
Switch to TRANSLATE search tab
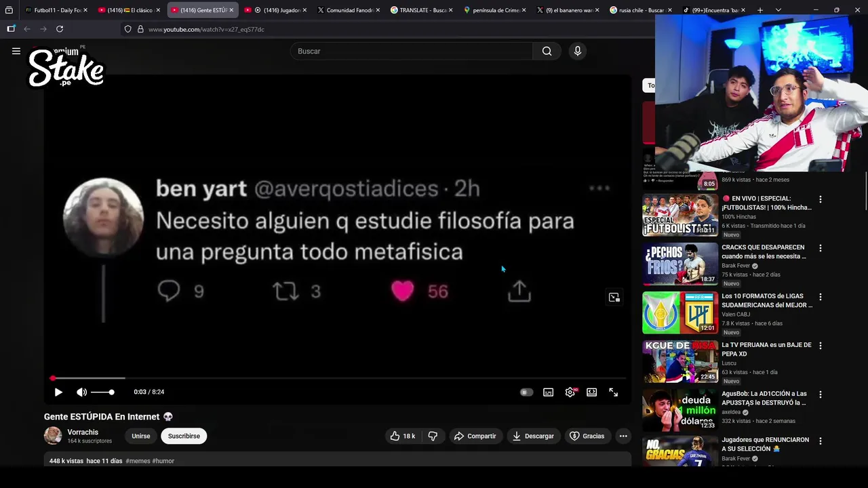[x=422, y=10]
